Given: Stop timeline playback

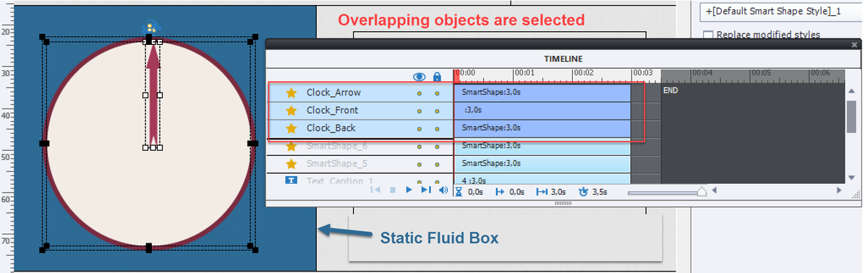Looking at the screenshot, I should (x=393, y=190).
